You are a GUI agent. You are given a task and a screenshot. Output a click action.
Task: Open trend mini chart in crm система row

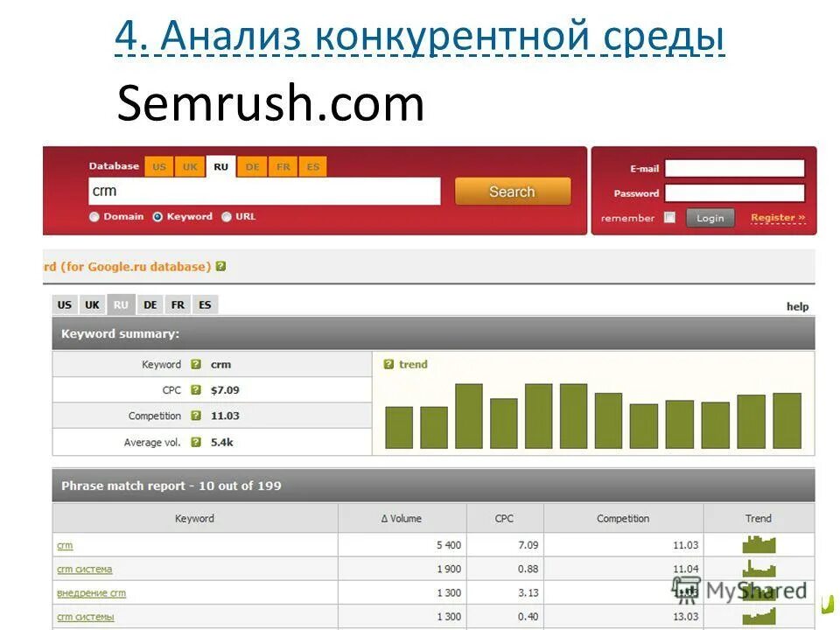[x=759, y=568]
